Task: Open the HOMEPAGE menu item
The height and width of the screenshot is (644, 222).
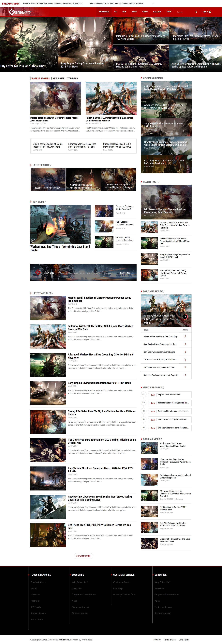Action: [x=104, y=12]
